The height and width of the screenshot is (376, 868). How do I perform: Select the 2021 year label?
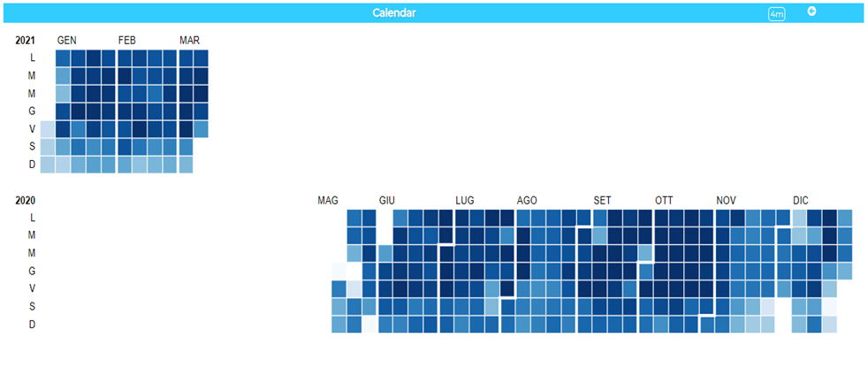pos(26,41)
